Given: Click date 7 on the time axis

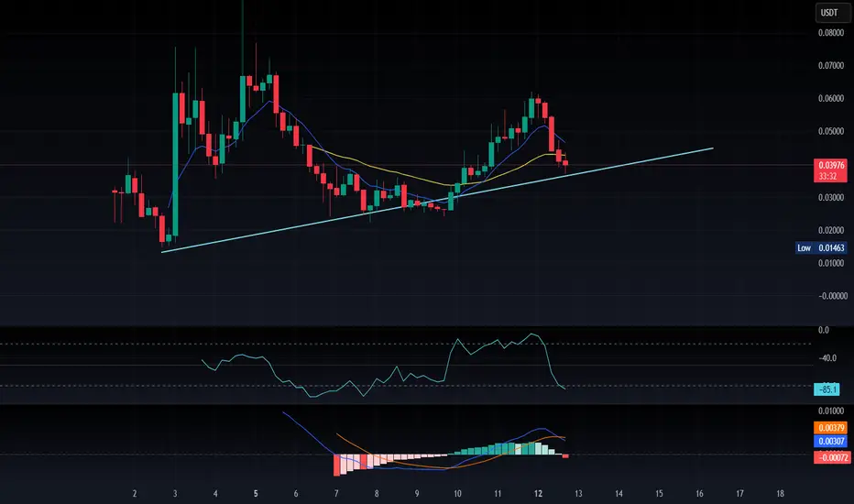Looking at the screenshot, I should (x=336, y=494).
